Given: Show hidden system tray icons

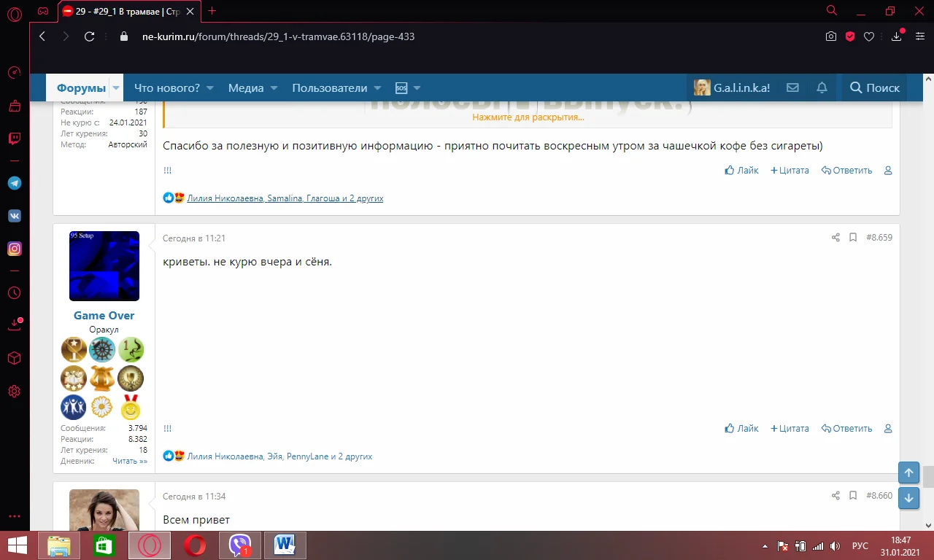Looking at the screenshot, I should tap(765, 545).
